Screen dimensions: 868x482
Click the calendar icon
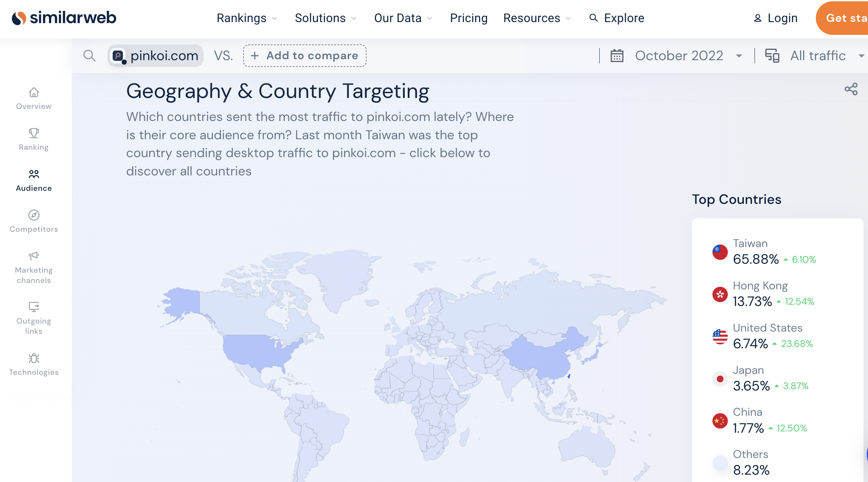(x=617, y=56)
